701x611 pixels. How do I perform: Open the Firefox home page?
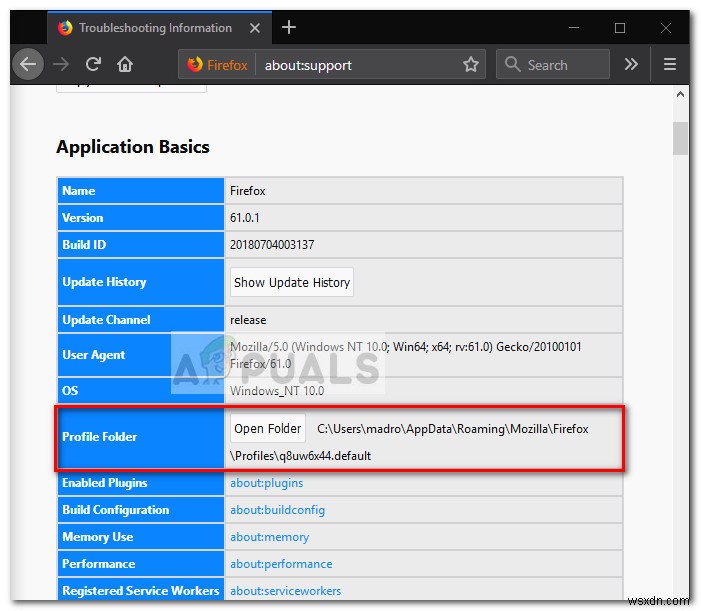click(125, 64)
